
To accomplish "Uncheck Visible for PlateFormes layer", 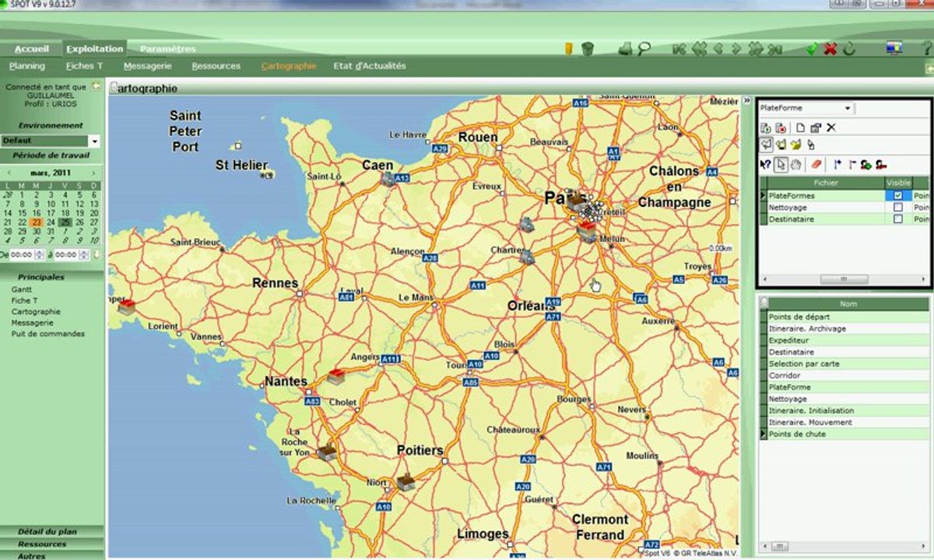I will (898, 196).
